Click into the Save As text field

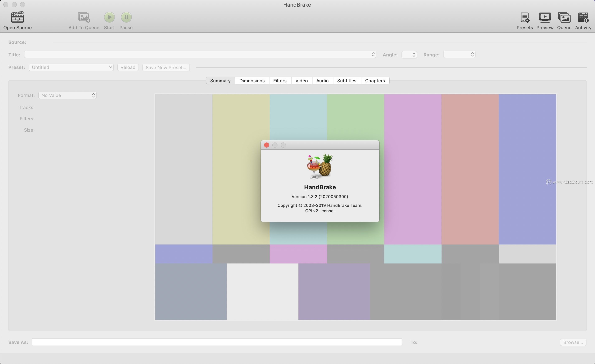pyautogui.click(x=217, y=342)
